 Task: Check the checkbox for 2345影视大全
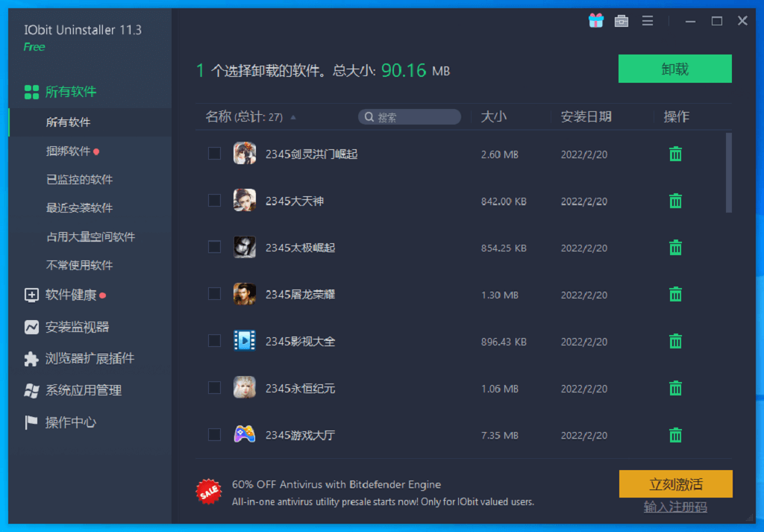pyautogui.click(x=214, y=341)
